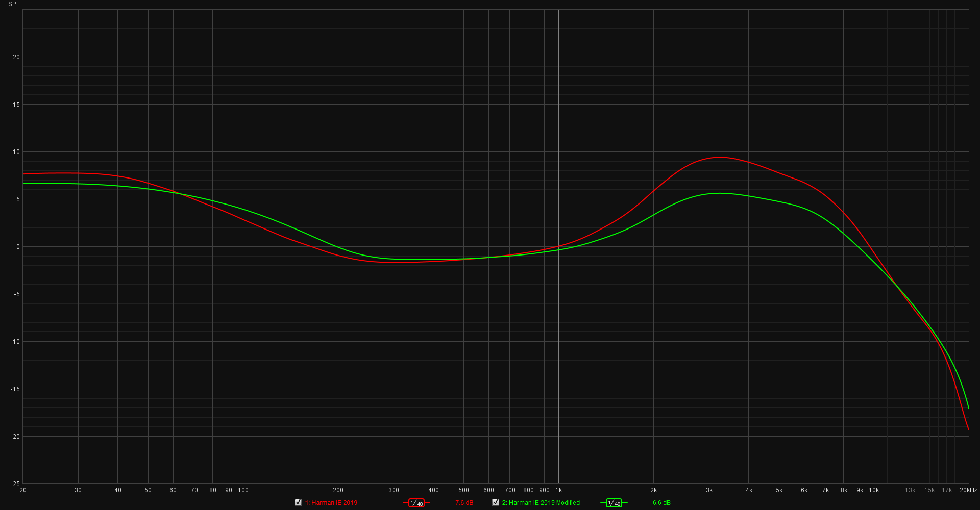The image size is (980, 510).
Task: Click the 3k frequency axis label
Action: tap(709, 490)
